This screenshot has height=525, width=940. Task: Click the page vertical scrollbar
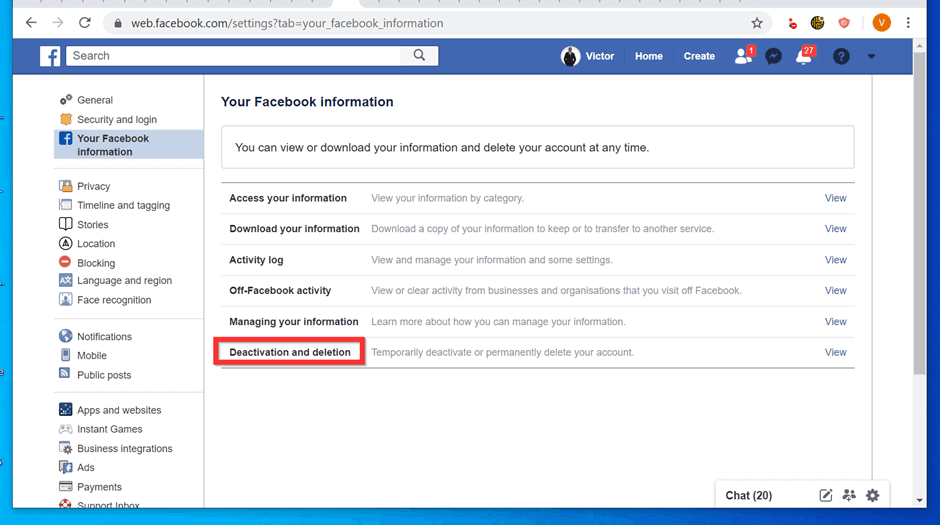click(x=920, y=213)
